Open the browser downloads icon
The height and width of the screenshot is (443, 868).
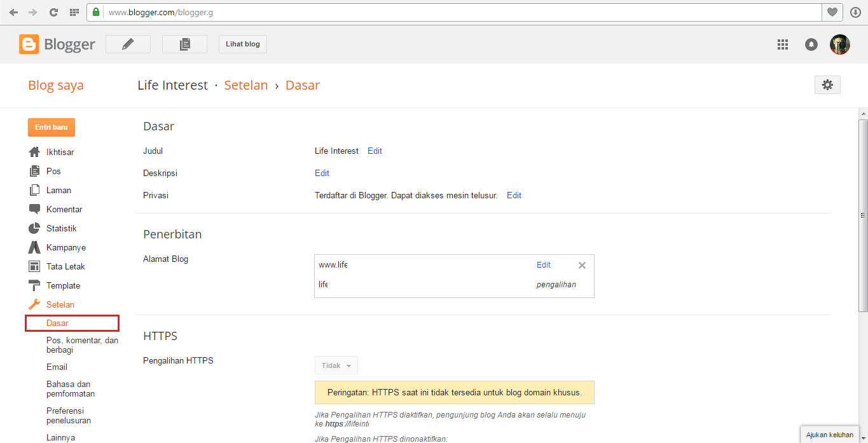coord(855,12)
